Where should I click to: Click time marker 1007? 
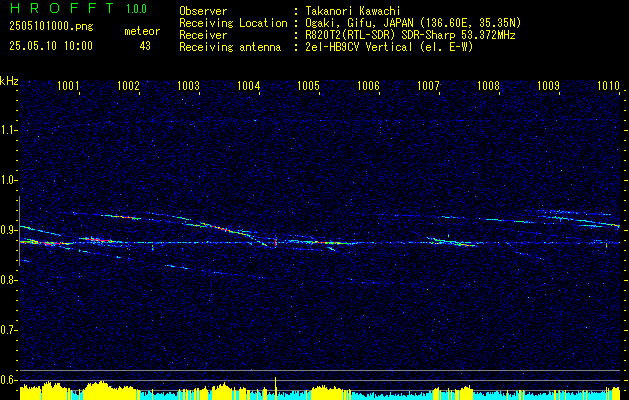click(428, 85)
